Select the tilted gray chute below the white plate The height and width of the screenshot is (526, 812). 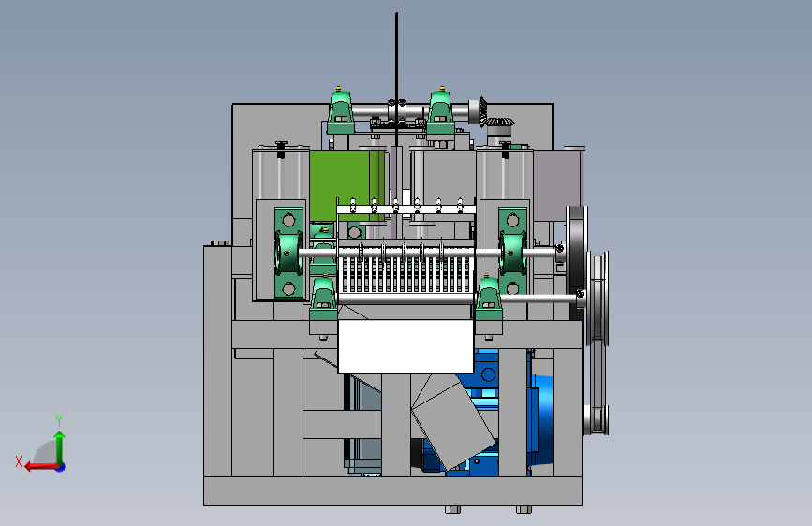click(x=452, y=420)
